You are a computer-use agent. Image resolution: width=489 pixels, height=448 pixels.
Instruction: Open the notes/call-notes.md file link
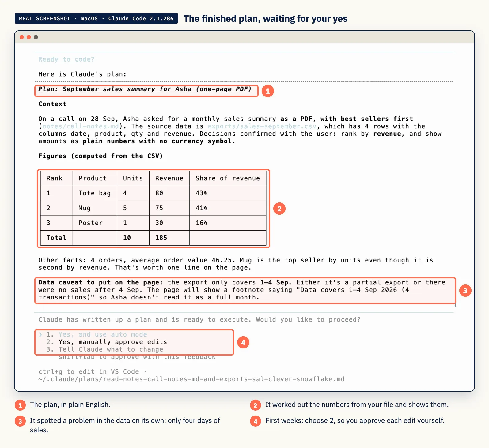click(81, 126)
